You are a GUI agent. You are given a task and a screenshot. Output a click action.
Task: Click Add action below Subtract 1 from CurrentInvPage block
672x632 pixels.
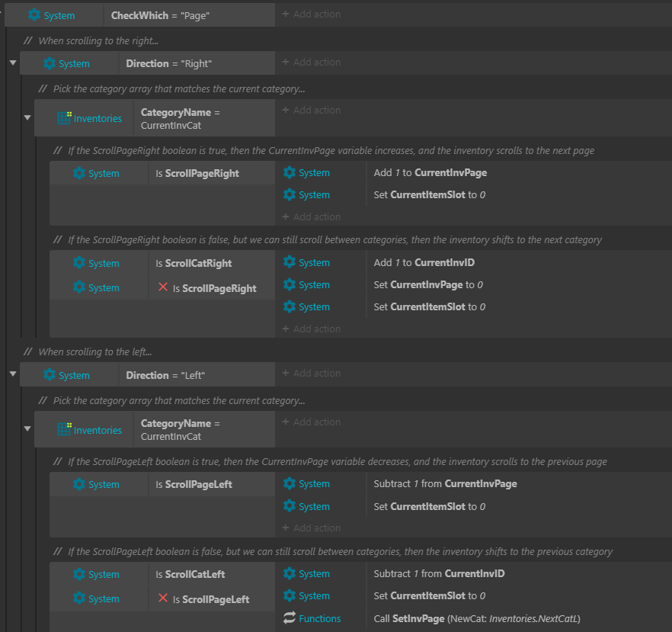312,528
